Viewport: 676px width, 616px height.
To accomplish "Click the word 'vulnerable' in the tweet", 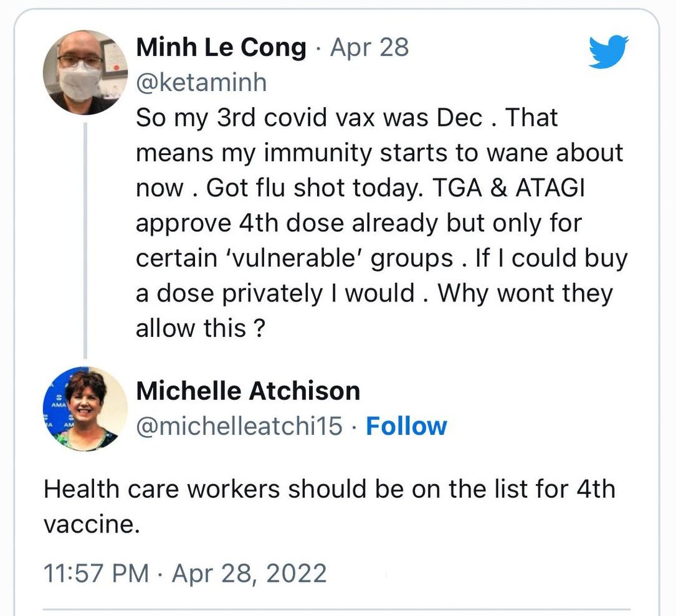I will [293, 258].
